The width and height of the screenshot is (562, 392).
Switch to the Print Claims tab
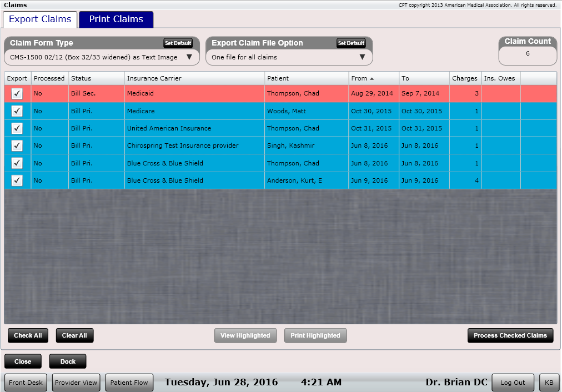(x=116, y=19)
